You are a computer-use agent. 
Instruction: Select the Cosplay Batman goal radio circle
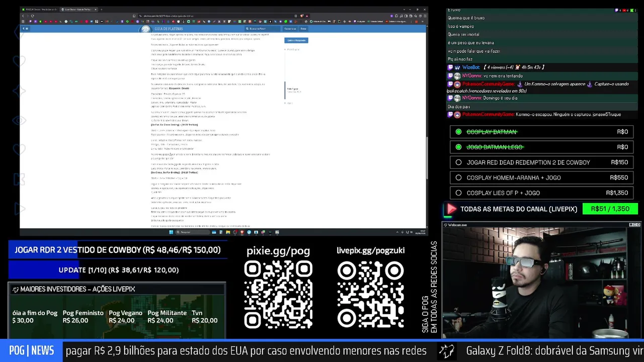coord(458,132)
